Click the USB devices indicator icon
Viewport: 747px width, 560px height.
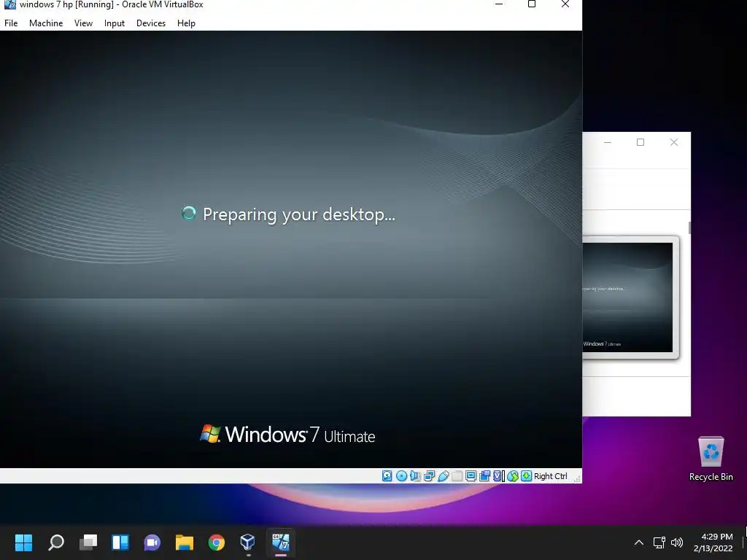click(443, 475)
